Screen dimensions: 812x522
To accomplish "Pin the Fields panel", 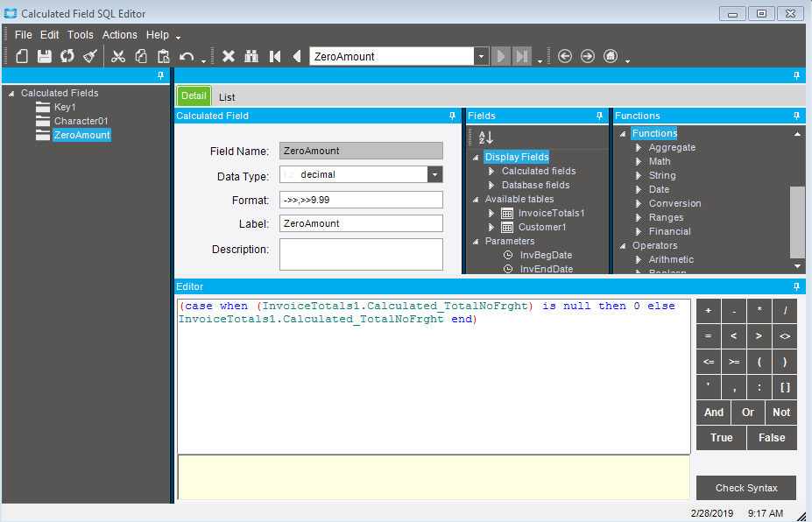I will [x=599, y=116].
